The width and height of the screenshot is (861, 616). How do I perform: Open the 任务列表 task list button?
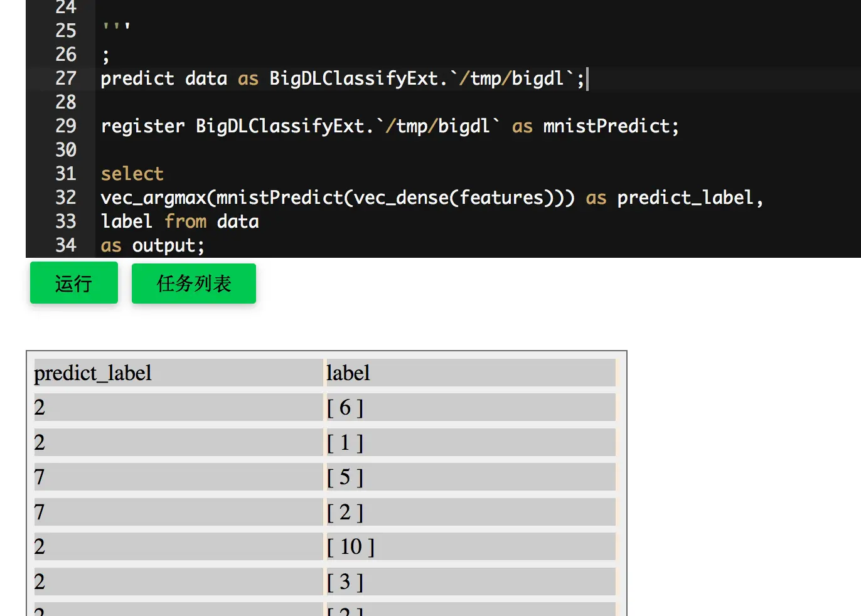(x=194, y=283)
